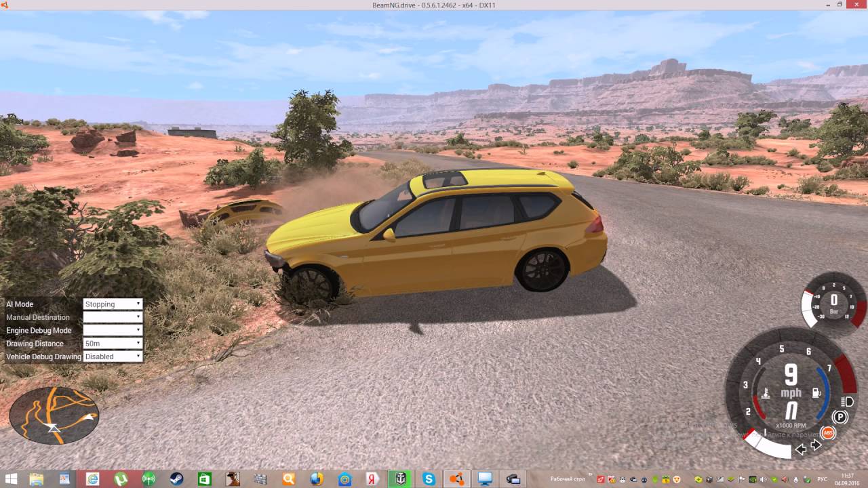The width and height of the screenshot is (868, 488).
Task: Open the AI Mode dropdown set to Stopping
Action: pyautogui.click(x=113, y=304)
